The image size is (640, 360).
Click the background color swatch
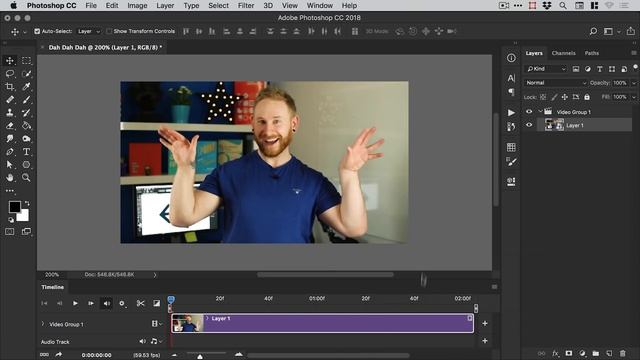(x=24, y=216)
